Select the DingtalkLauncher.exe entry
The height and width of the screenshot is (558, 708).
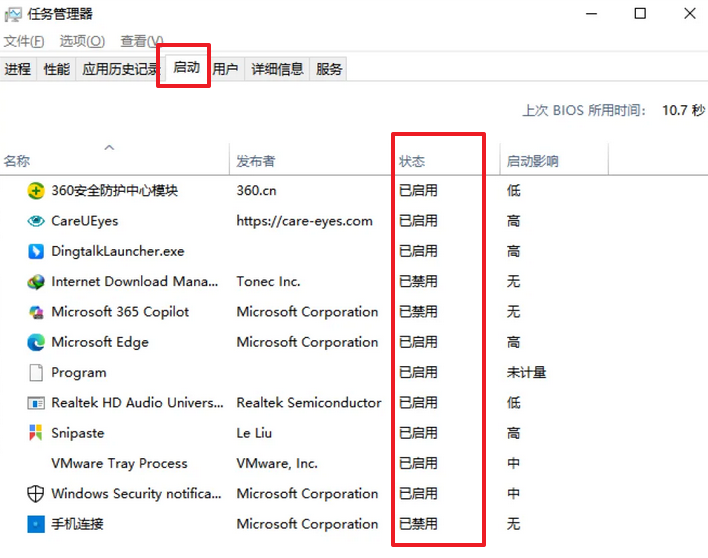tap(117, 251)
